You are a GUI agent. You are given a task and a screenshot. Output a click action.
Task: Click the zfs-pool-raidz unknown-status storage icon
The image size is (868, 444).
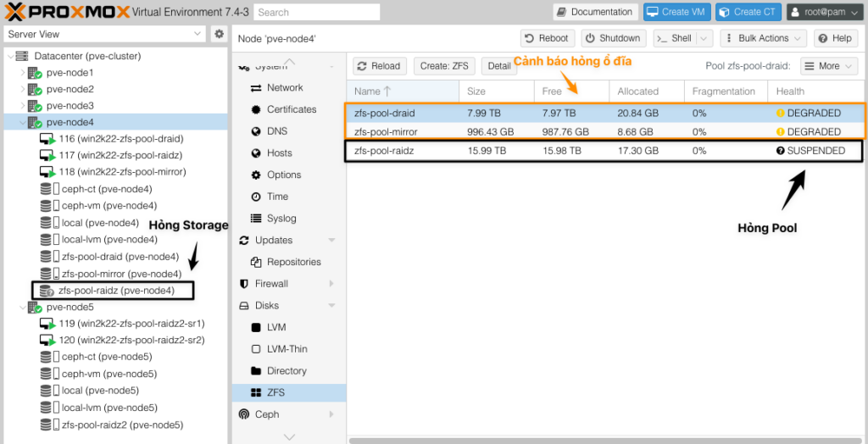pyautogui.click(x=46, y=290)
